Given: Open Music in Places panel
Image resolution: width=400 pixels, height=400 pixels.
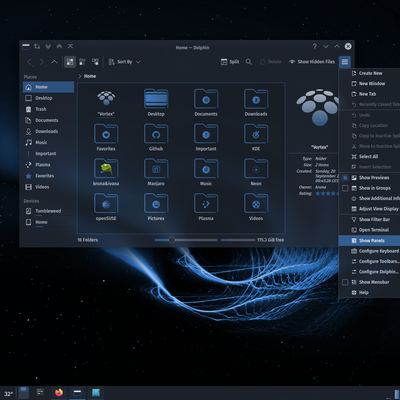Looking at the screenshot, I should pyautogui.click(x=49, y=142).
